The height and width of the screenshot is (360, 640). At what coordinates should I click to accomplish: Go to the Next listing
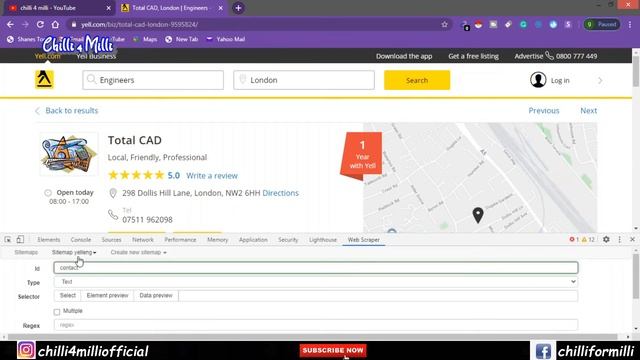[x=589, y=111]
